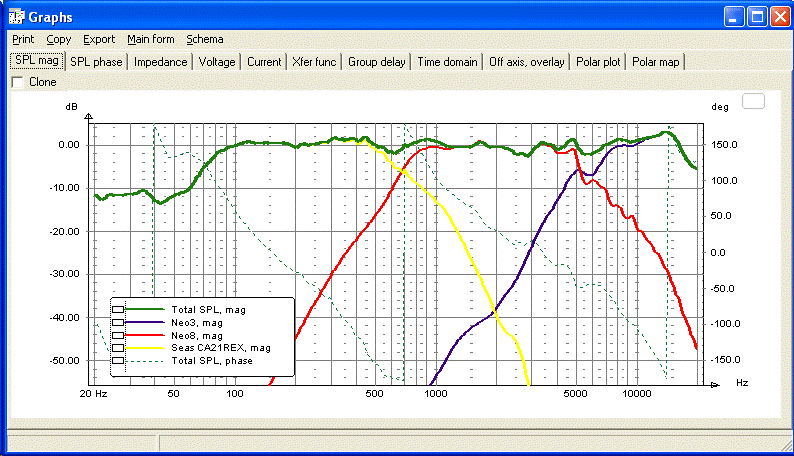Click the yellow Seas CA21REX legend line
This screenshot has width=794, height=456.
tap(144, 348)
